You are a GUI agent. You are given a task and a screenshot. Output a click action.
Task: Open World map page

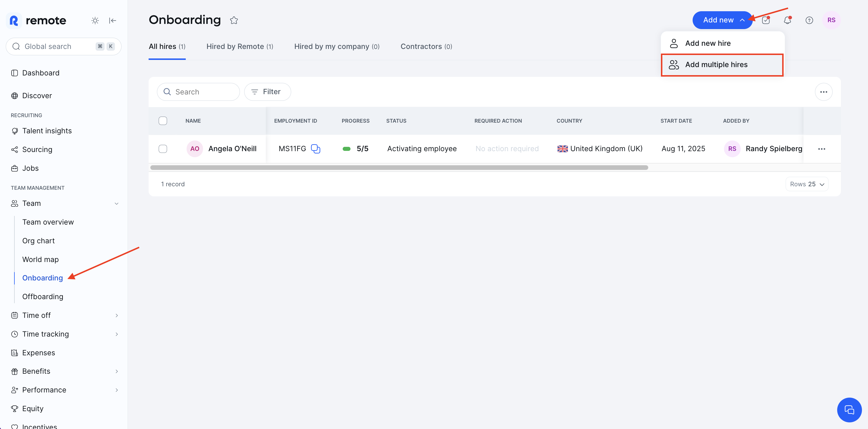click(x=40, y=259)
